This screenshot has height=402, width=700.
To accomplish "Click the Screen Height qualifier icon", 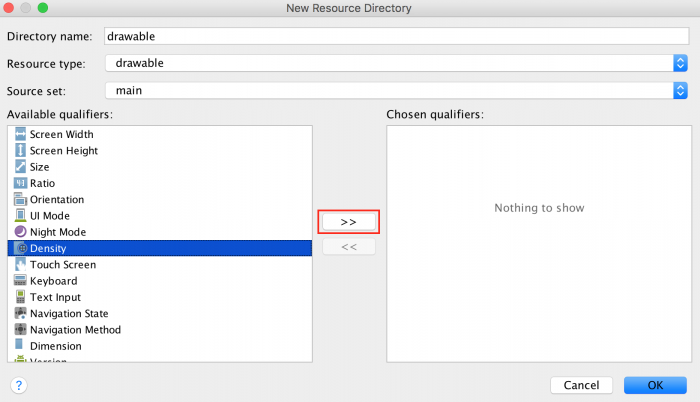I will pyautogui.click(x=20, y=150).
